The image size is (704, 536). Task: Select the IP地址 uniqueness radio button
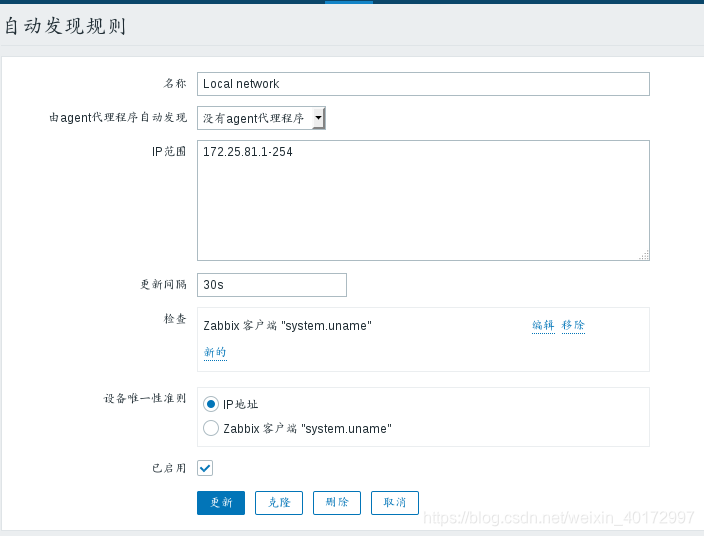click(x=211, y=404)
